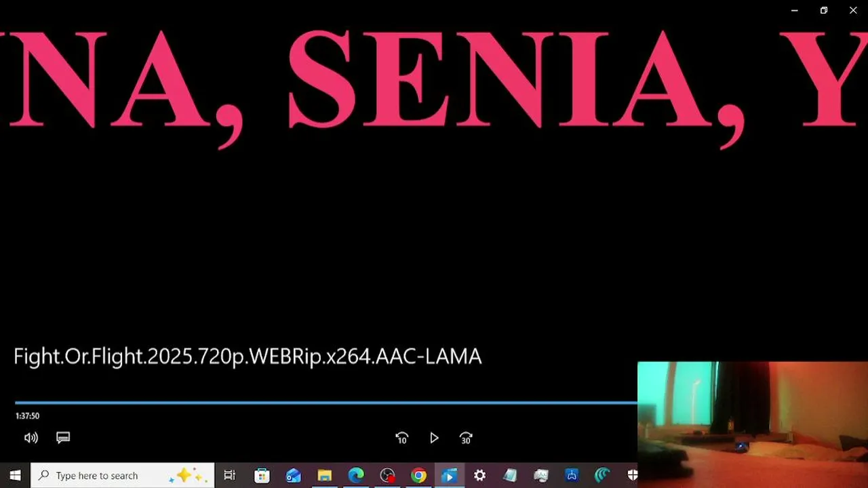868x488 pixels.
Task: Minimize the video player window
Action: tap(794, 10)
